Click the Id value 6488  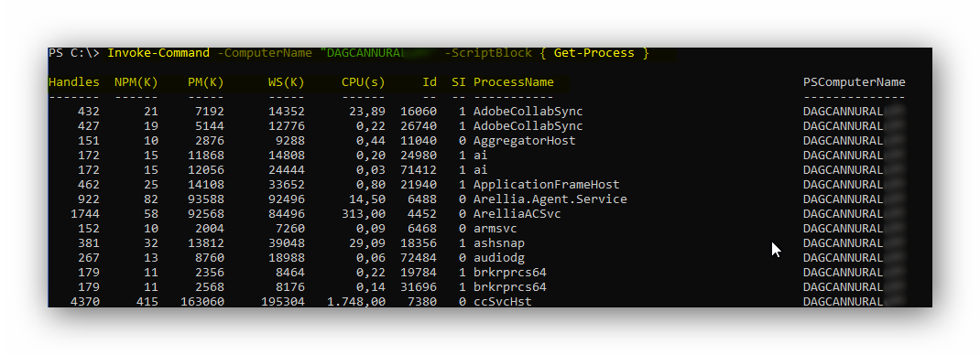pos(422,199)
